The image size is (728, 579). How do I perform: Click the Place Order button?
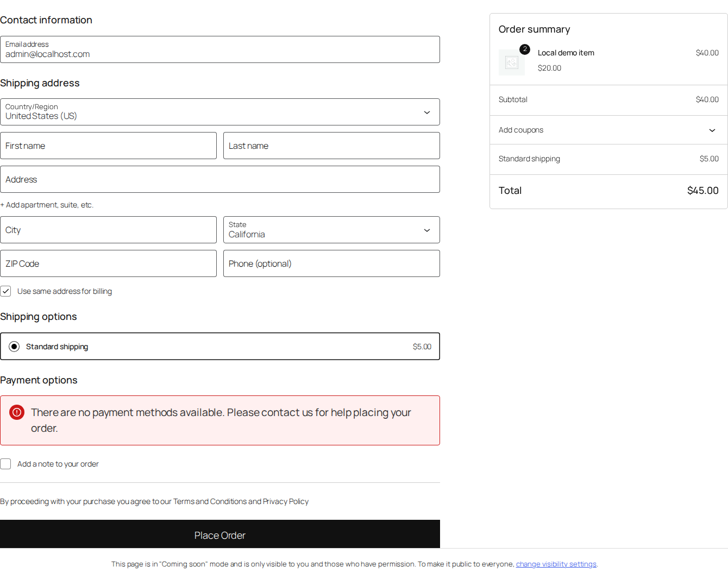coord(220,535)
